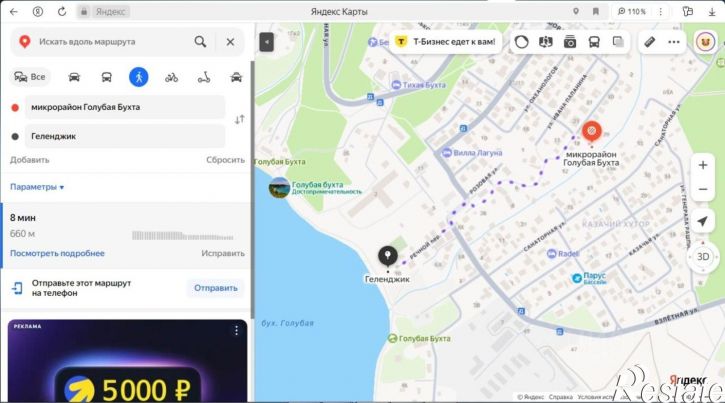This screenshot has width=725, height=403.
Task: Focus the Геленджик destination field
Action: [x=125, y=136]
